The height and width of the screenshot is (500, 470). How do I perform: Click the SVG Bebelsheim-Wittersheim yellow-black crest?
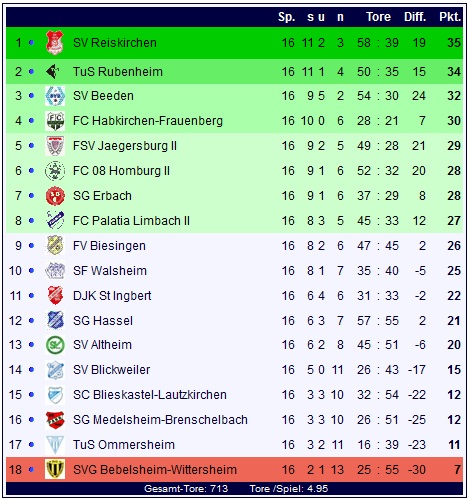pos(55,469)
